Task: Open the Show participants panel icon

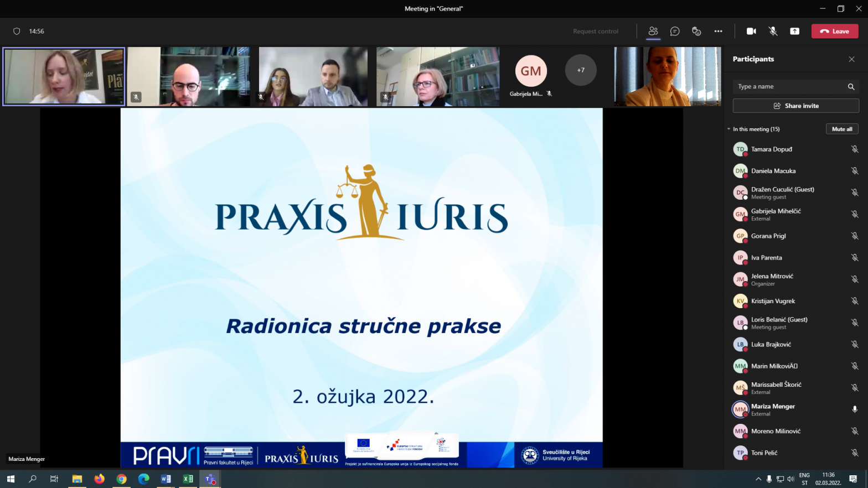Action: click(x=653, y=31)
